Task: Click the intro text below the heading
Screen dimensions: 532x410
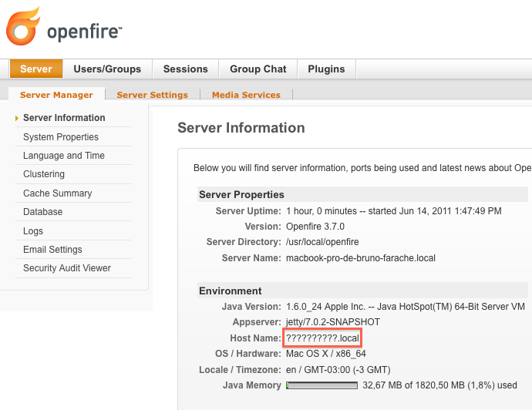Action: 362,168
